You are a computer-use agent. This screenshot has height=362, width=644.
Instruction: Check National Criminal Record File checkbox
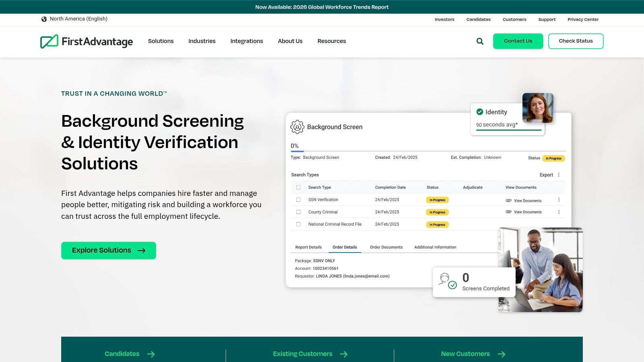tap(298, 224)
